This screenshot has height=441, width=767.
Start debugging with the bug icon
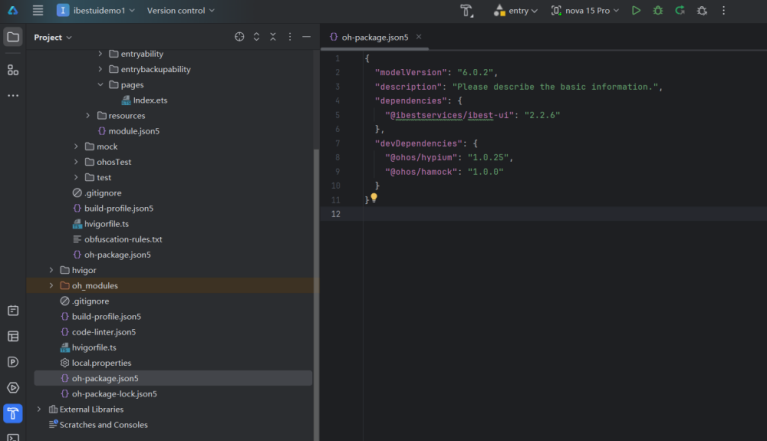click(658, 10)
